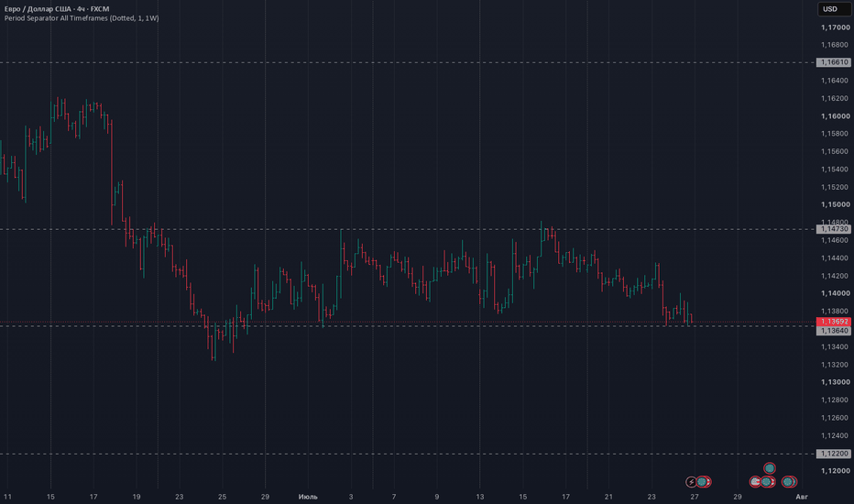Click the 1,13640 horizontal line price label
Image resolution: width=854 pixels, height=504 pixels.
click(x=833, y=330)
